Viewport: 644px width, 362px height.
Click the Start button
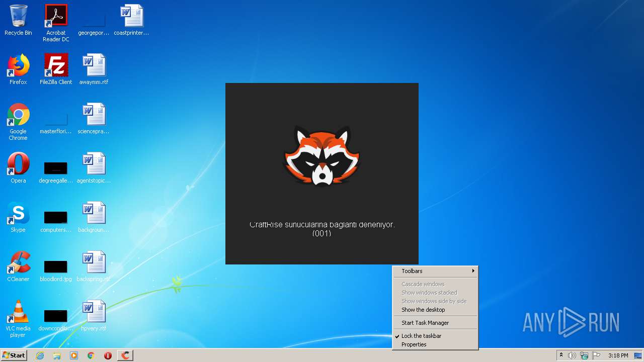(x=14, y=355)
